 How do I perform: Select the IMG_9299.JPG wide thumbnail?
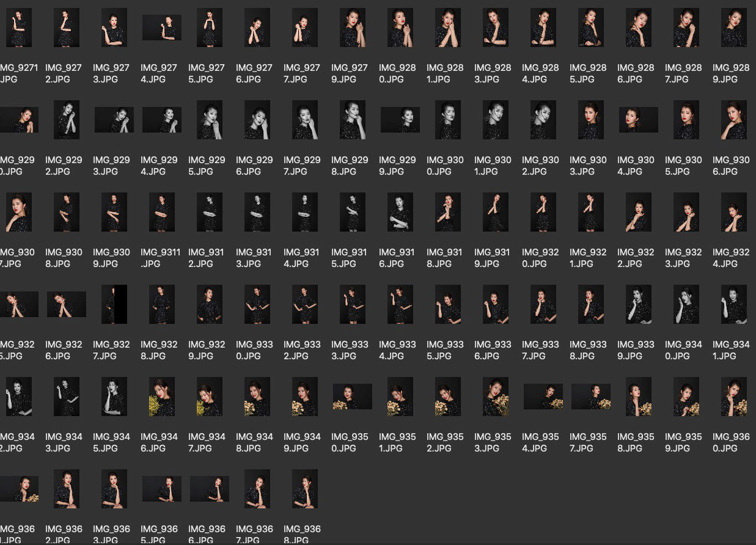coord(400,120)
